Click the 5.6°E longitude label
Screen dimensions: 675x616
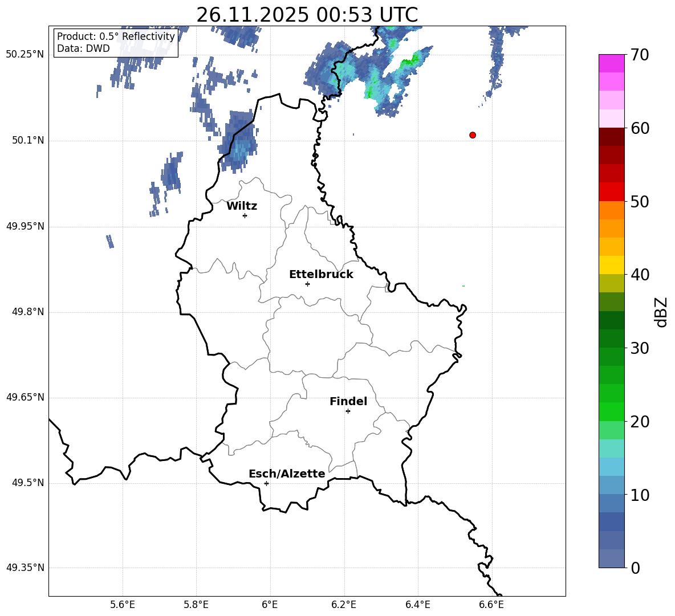point(123,605)
